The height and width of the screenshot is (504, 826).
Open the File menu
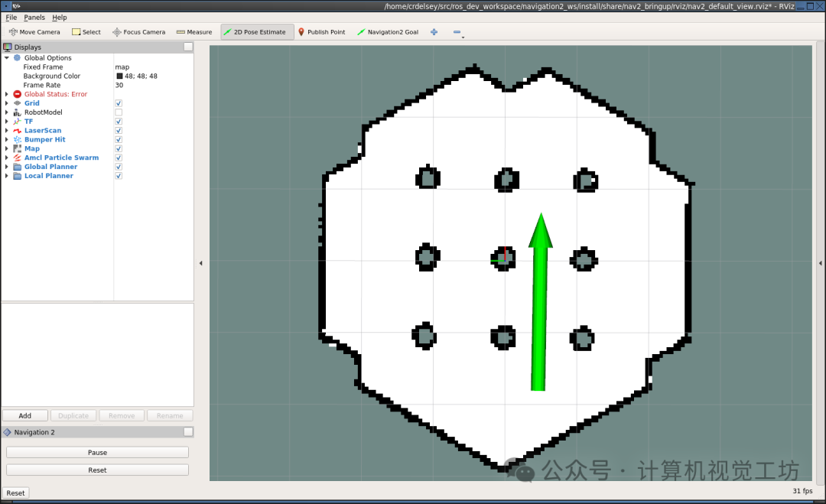pyautogui.click(x=11, y=18)
